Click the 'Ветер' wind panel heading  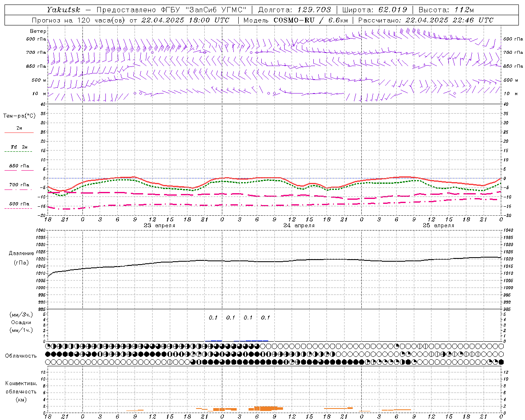tap(38, 31)
